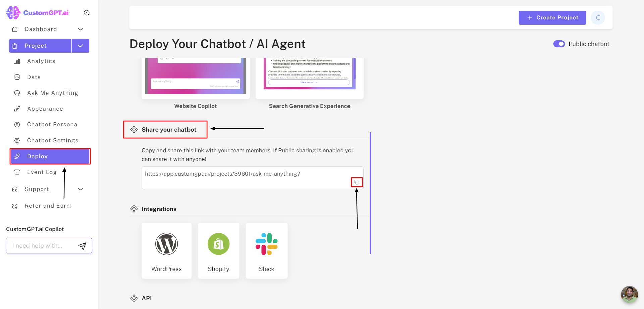644x309 pixels.
Task: Click the Appearance brush icon
Action: 17,109
